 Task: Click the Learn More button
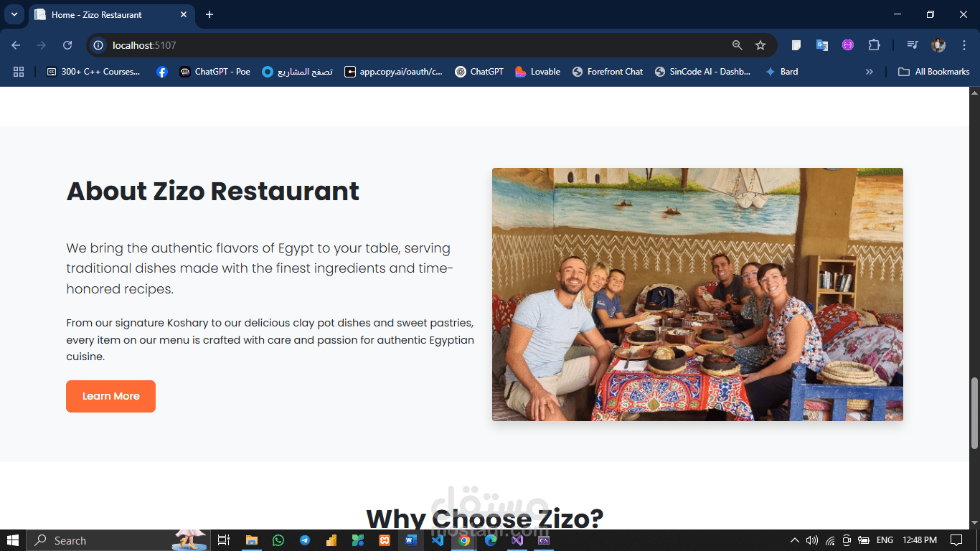110,396
